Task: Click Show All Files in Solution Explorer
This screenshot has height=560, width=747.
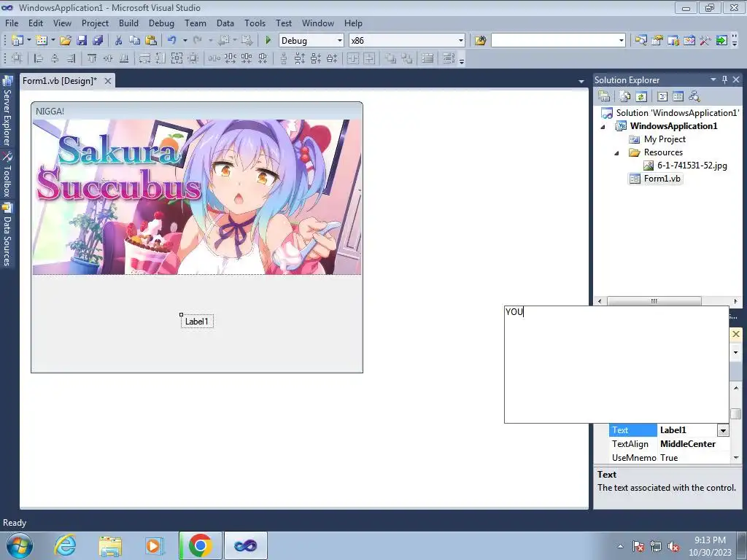Action: coord(624,97)
